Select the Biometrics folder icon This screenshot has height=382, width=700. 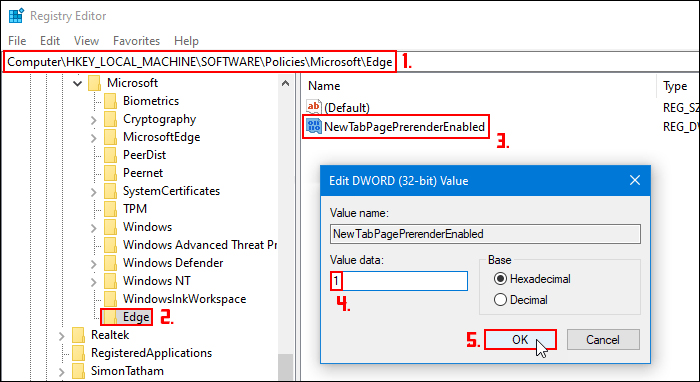point(110,101)
